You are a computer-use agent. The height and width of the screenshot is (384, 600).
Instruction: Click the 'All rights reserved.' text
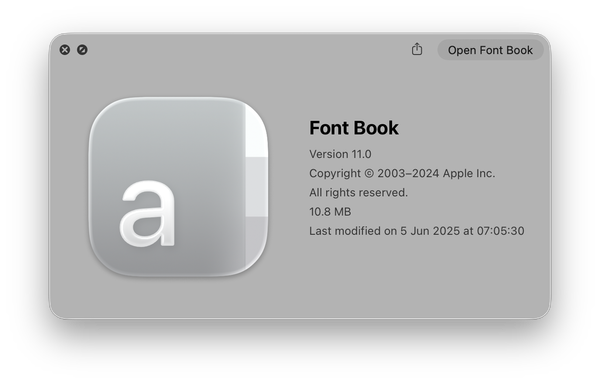(359, 192)
